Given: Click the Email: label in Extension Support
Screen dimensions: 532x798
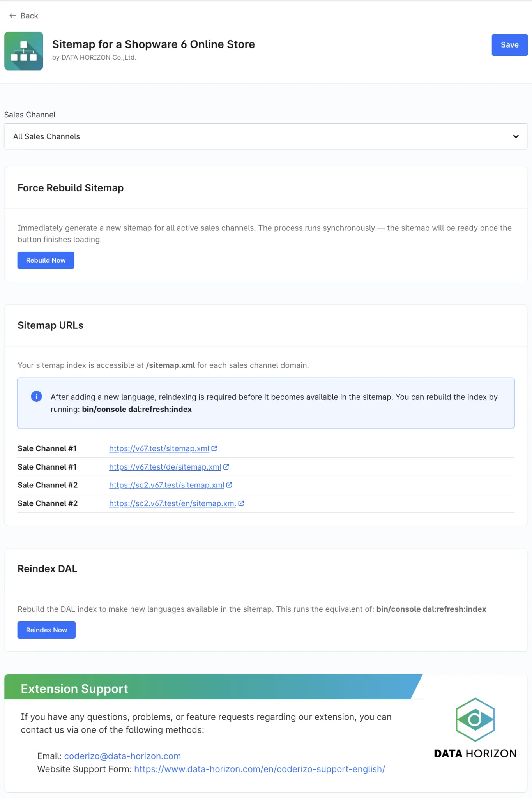Looking at the screenshot, I should click(x=49, y=756).
